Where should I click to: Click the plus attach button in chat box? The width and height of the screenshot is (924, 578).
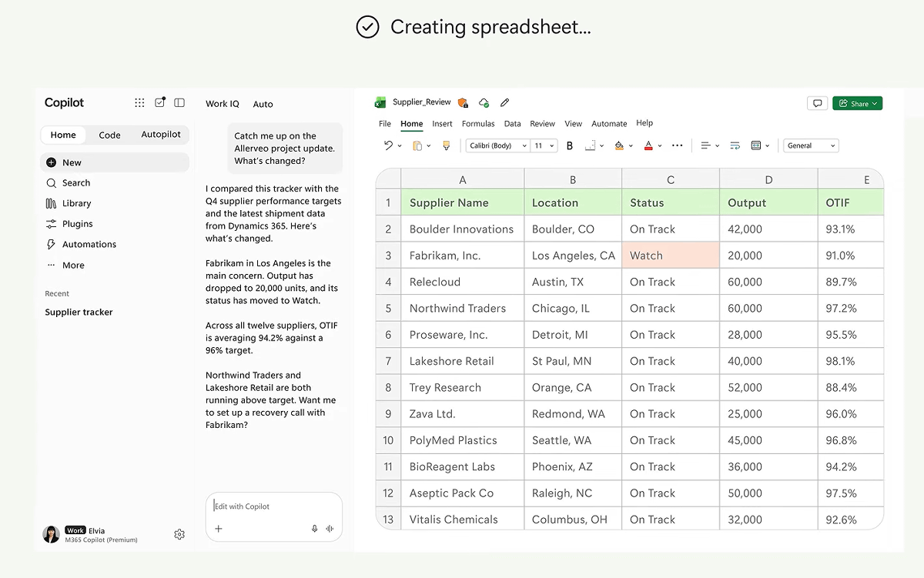pyautogui.click(x=219, y=529)
